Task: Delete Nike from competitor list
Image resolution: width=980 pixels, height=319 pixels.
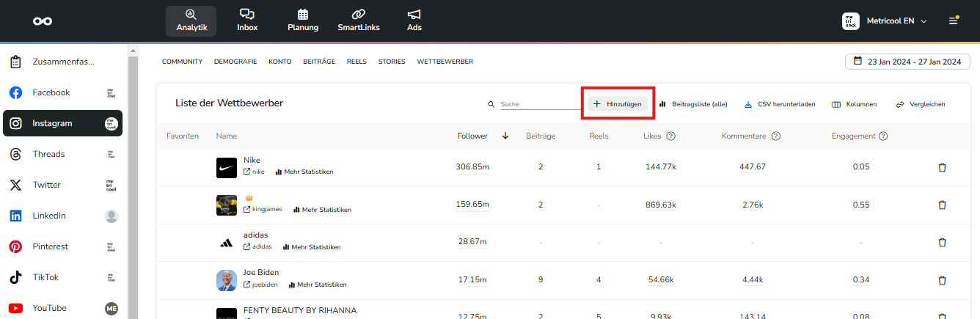Action: (943, 167)
